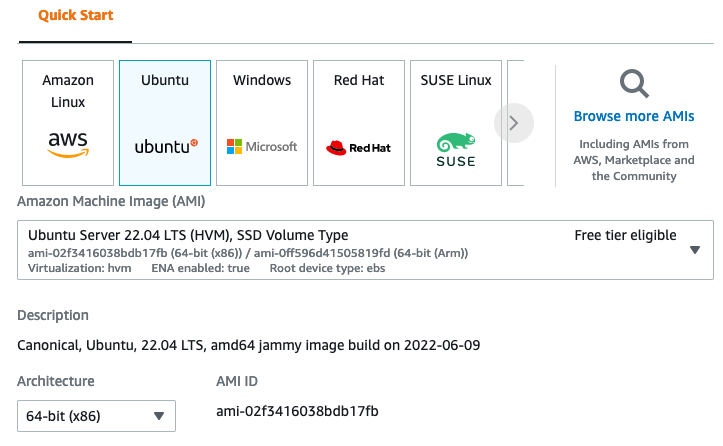
Task: Click the Amazon Machine Image (AMI) label
Action: click(111, 202)
